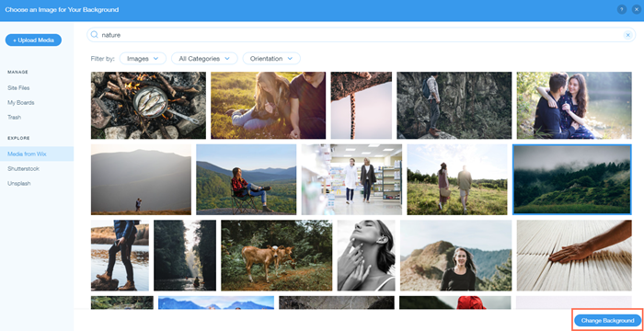The height and width of the screenshot is (331, 644).
Task: Choose the foggy forest hills image
Action: pyautogui.click(x=571, y=179)
